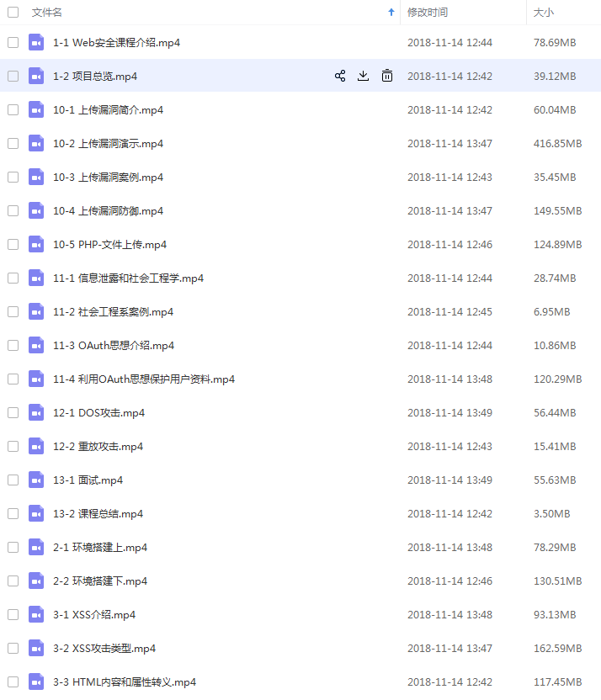Select checkbox of 10-1 上传漏洞简介.mp4

[13, 110]
